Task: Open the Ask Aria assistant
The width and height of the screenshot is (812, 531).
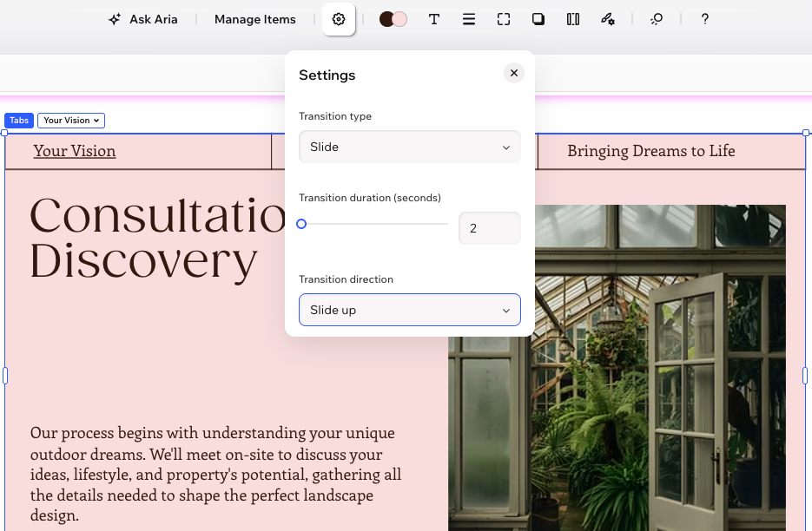Action: point(143,20)
